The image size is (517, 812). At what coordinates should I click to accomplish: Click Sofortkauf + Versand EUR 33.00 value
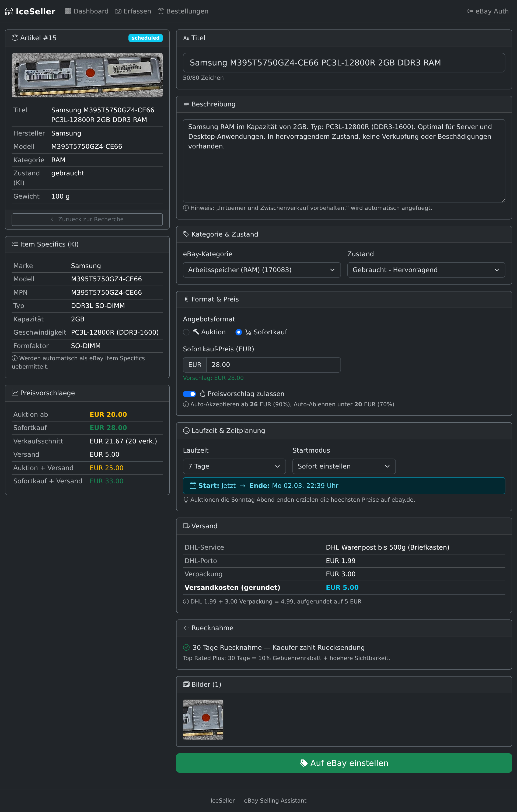click(x=107, y=481)
